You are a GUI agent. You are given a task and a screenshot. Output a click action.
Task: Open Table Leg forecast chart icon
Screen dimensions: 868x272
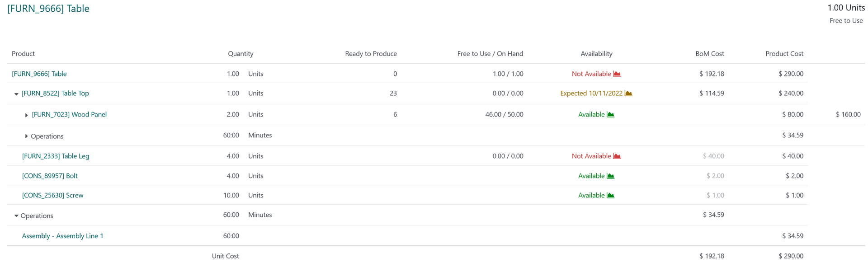[x=617, y=156]
